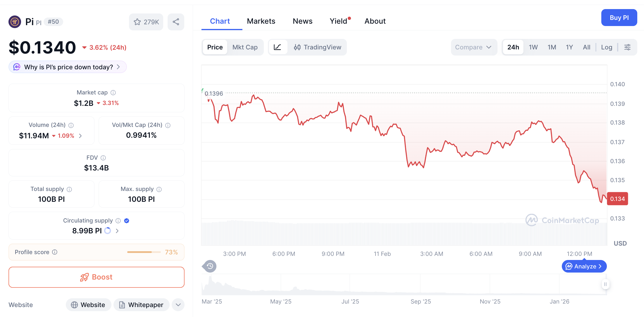Select the line chart icon
The width and height of the screenshot is (644, 317).
pyautogui.click(x=278, y=47)
